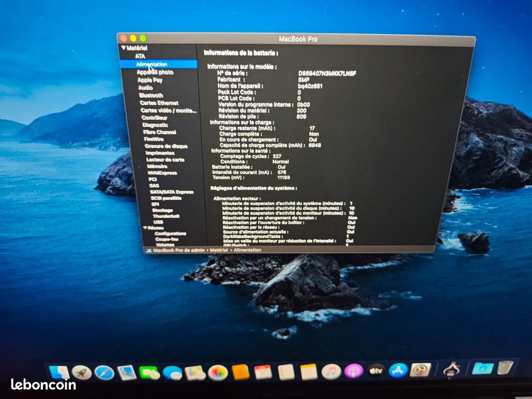Select Thunderbolt in sidebar
The height and width of the screenshot is (399, 532).
(x=166, y=216)
